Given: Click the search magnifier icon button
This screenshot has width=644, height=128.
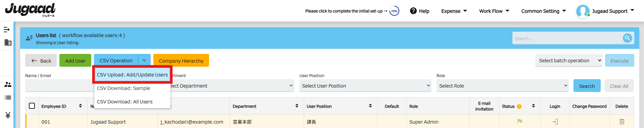Looking at the screenshot, I should pos(627,38).
